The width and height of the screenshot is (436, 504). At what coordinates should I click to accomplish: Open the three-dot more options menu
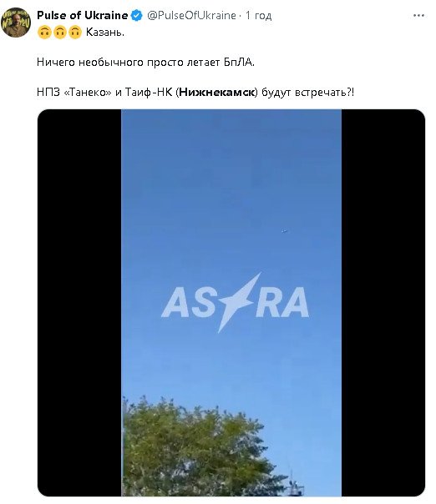418,15
